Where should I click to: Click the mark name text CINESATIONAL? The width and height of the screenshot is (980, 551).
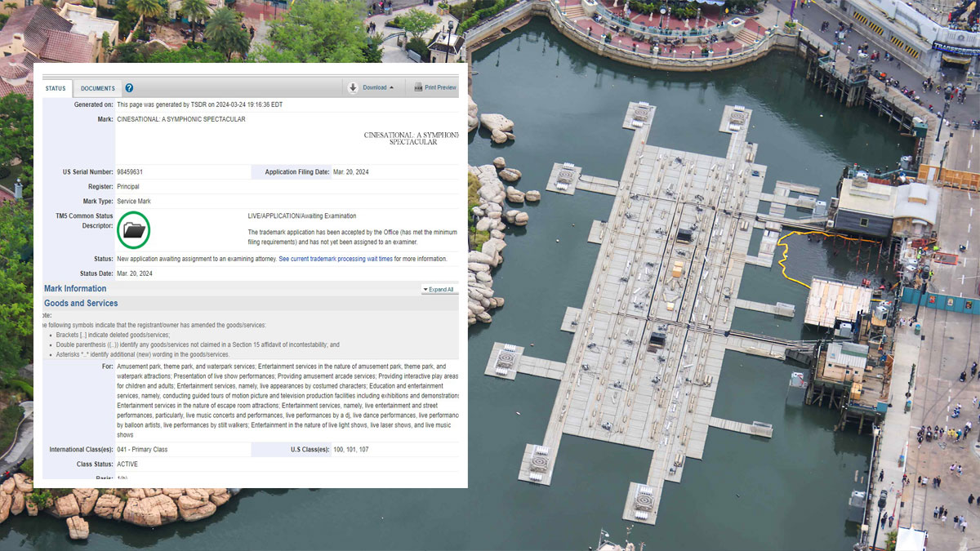coord(180,119)
